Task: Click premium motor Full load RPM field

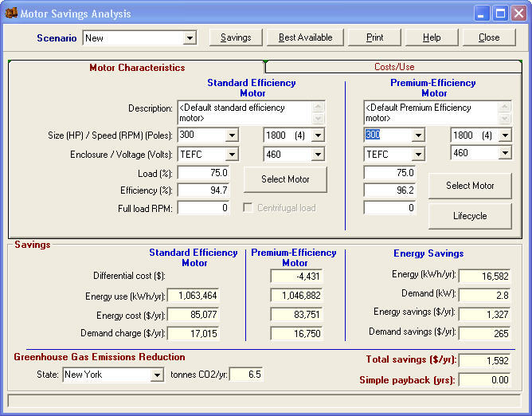Action: pos(389,208)
